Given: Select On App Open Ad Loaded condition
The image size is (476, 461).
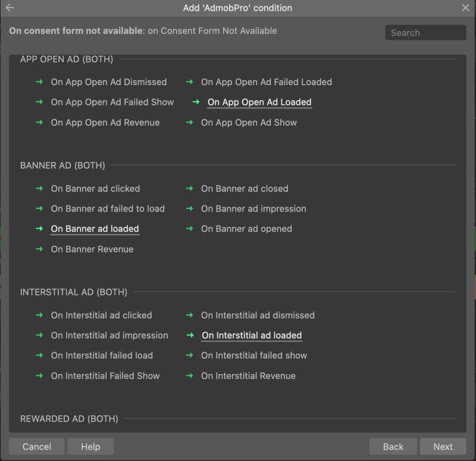Looking at the screenshot, I should 259,102.
